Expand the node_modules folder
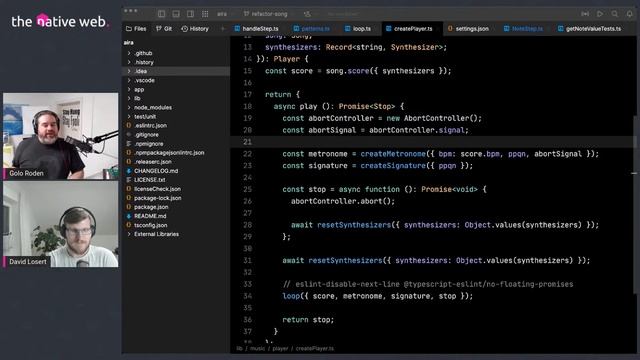The image size is (640, 360). 129,107
